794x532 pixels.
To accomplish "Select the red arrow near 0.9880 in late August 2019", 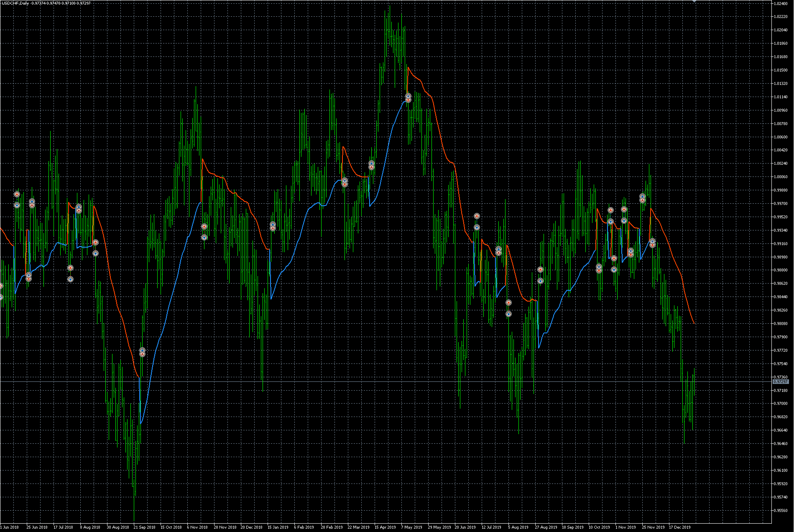I will click(x=540, y=270).
